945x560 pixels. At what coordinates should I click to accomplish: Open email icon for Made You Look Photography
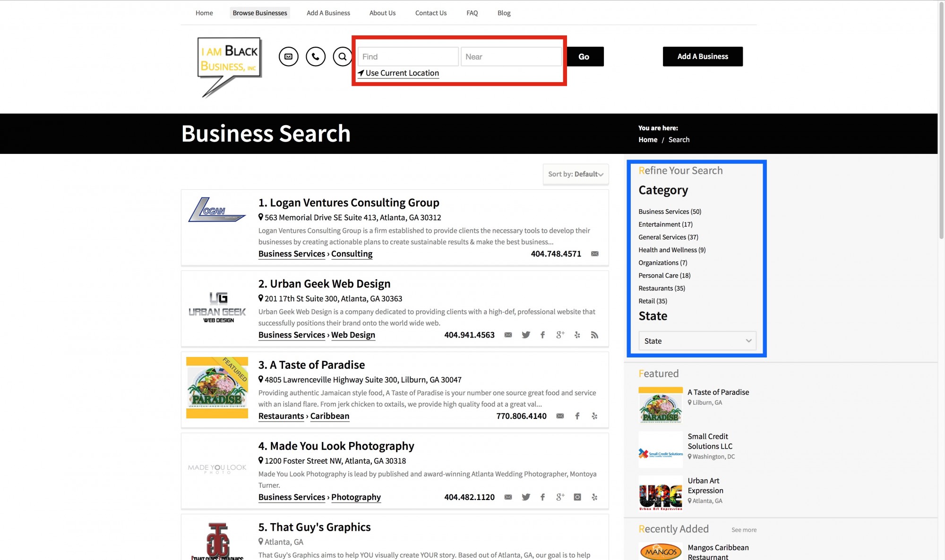(508, 498)
